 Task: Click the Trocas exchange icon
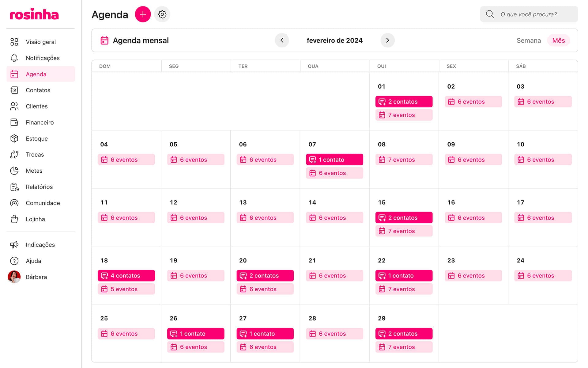click(14, 155)
